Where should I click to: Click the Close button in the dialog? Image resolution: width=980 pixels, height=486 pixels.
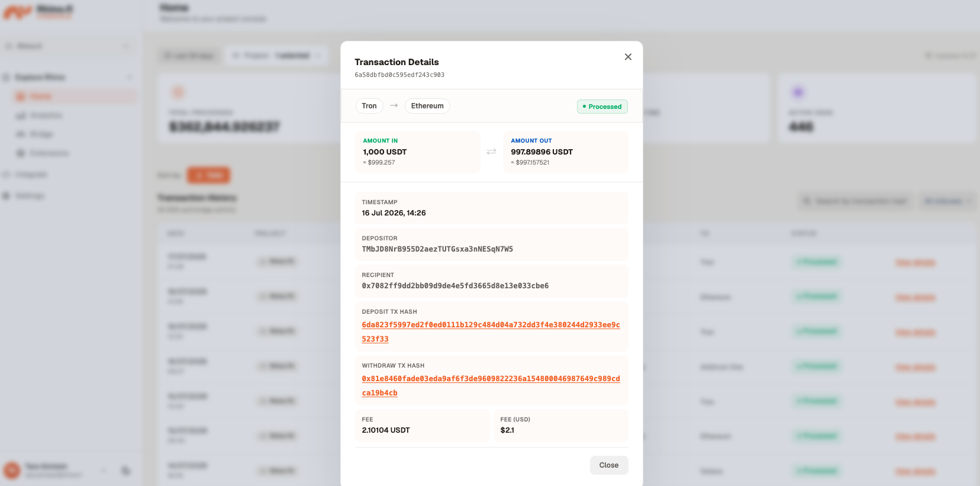tap(609, 465)
